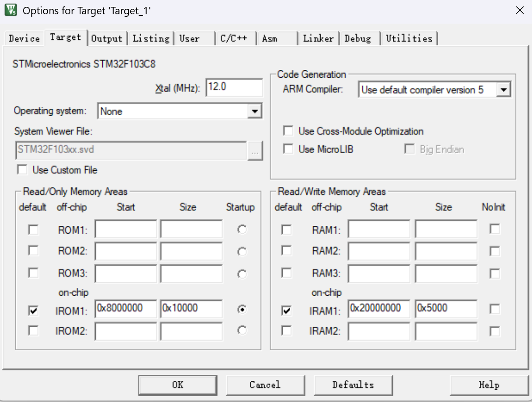The height and width of the screenshot is (402, 532).
Task: Enable the IRAM1 NoInit checkbox
Action: (495, 309)
